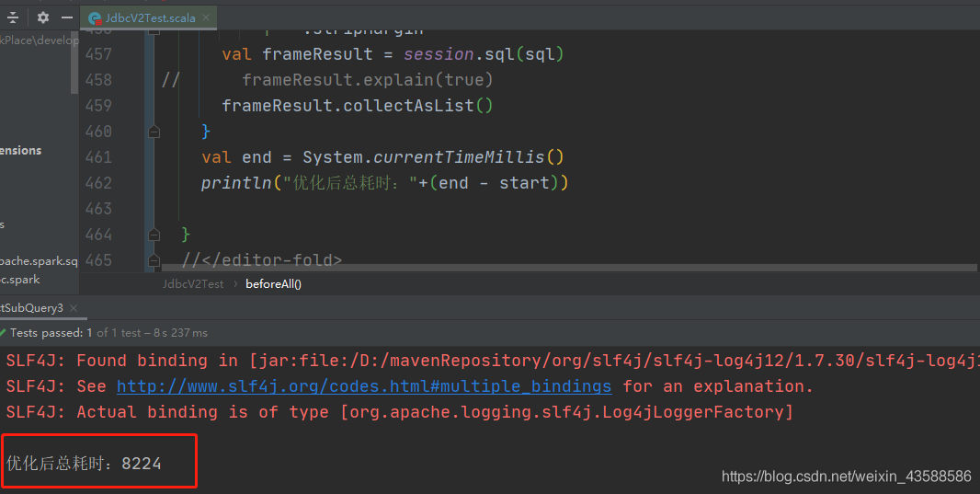Click the editor horizontal scrollbar
Viewport: 980px width, 494px height.
click(569, 268)
